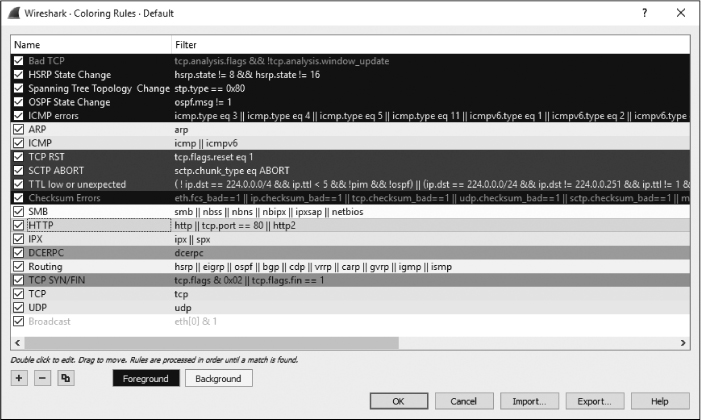Viewport: 701px width, 420px height.
Task: Toggle the Routing rule checkbox
Action: [18, 267]
